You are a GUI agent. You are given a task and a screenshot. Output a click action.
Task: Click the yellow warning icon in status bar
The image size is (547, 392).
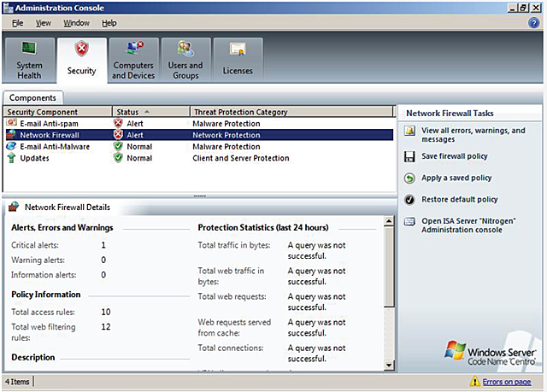tap(474, 381)
